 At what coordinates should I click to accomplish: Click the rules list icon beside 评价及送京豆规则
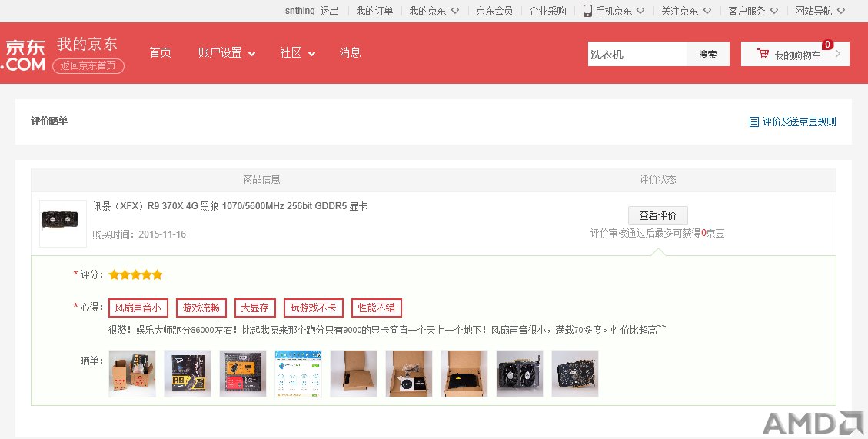[x=754, y=121]
